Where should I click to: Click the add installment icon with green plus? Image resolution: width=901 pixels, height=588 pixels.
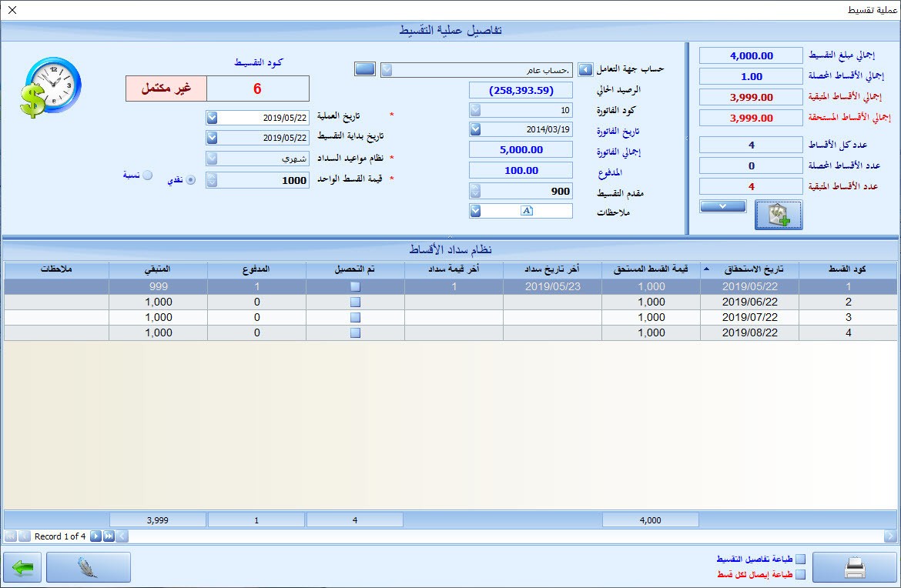tap(779, 215)
